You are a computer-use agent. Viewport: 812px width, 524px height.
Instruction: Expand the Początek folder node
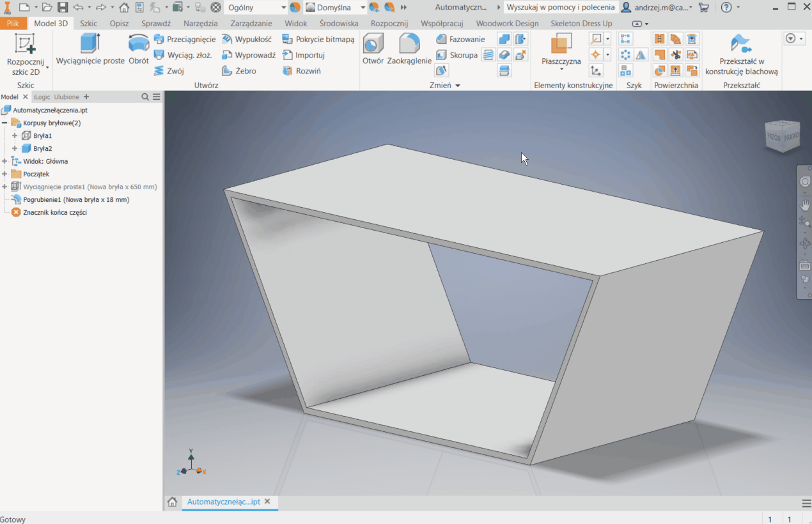pyautogui.click(x=4, y=174)
